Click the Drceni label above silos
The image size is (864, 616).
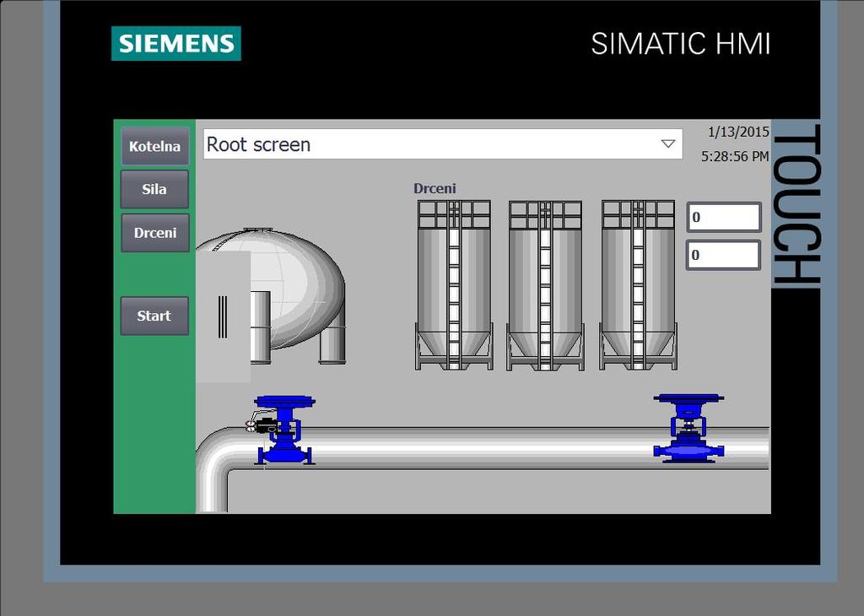tap(435, 188)
